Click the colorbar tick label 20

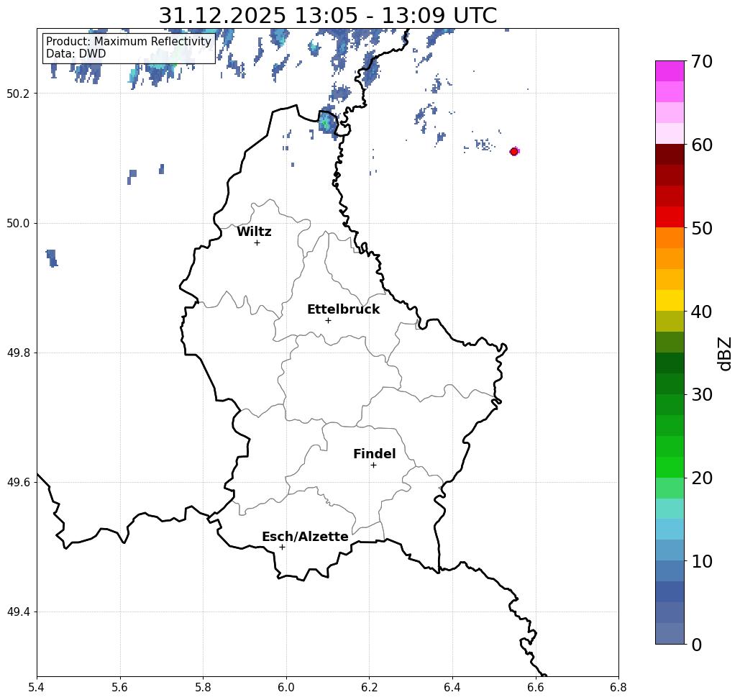pos(701,478)
